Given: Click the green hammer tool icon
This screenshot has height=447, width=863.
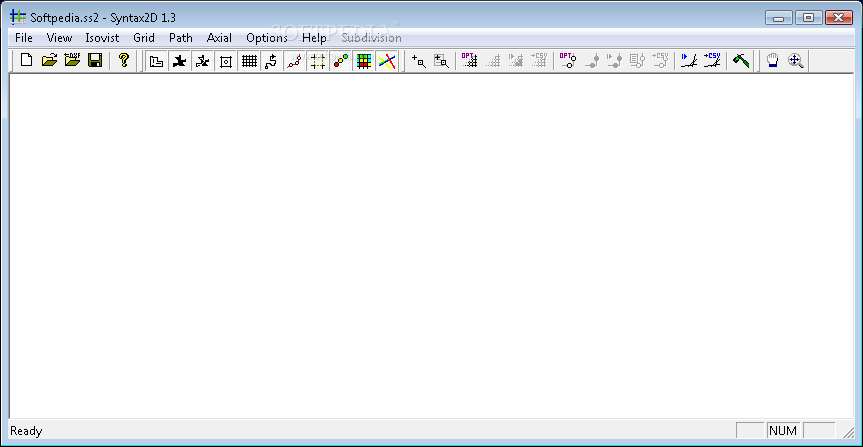Looking at the screenshot, I should pyautogui.click(x=741, y=60).
